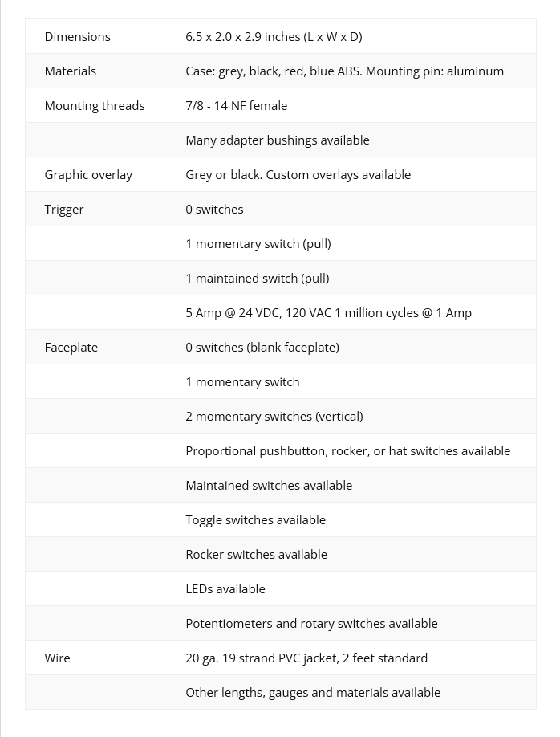Click the Graphic overlay label
This screenshot has height=737, width=560.
pos(88,175)
